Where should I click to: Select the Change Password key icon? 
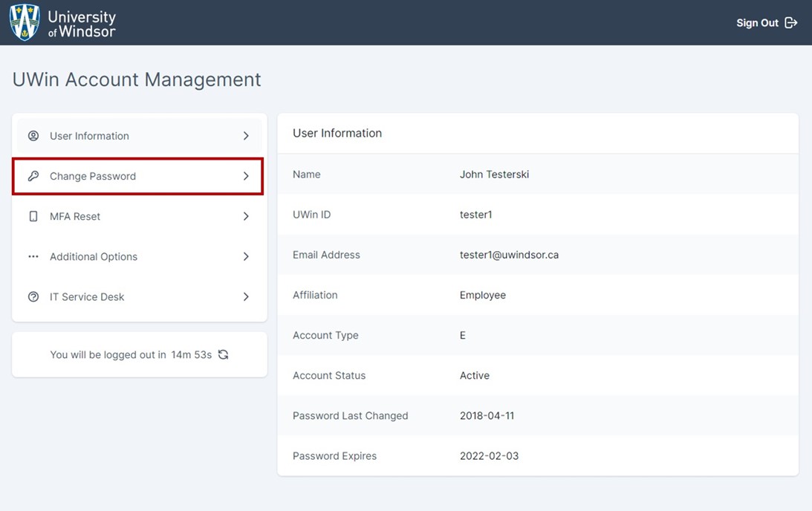(33, 176)
